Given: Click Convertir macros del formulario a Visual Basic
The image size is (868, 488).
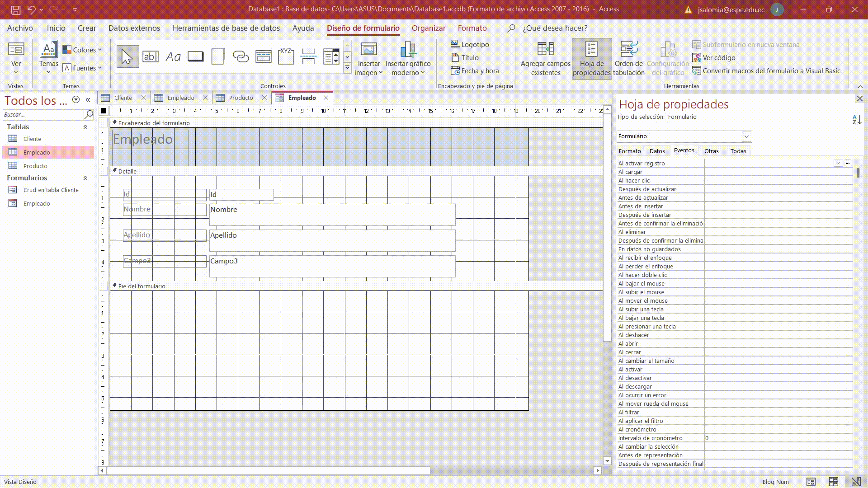Looking at the screenshot, I should (x=766, y=70).
